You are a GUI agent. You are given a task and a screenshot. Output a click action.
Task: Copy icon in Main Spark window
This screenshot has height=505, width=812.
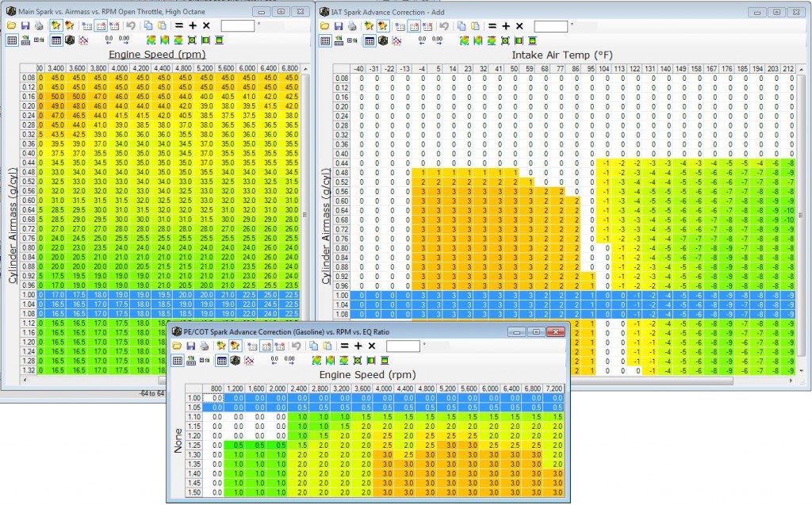tap(148, 25)
